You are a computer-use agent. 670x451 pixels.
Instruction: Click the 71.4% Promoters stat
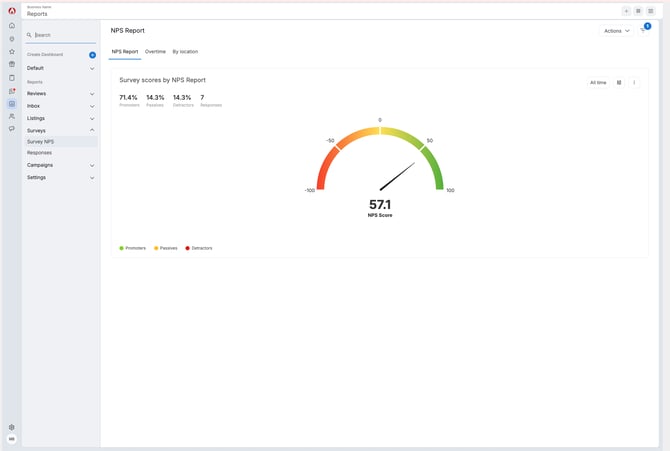pyautogui.click(x=129, y=100)
